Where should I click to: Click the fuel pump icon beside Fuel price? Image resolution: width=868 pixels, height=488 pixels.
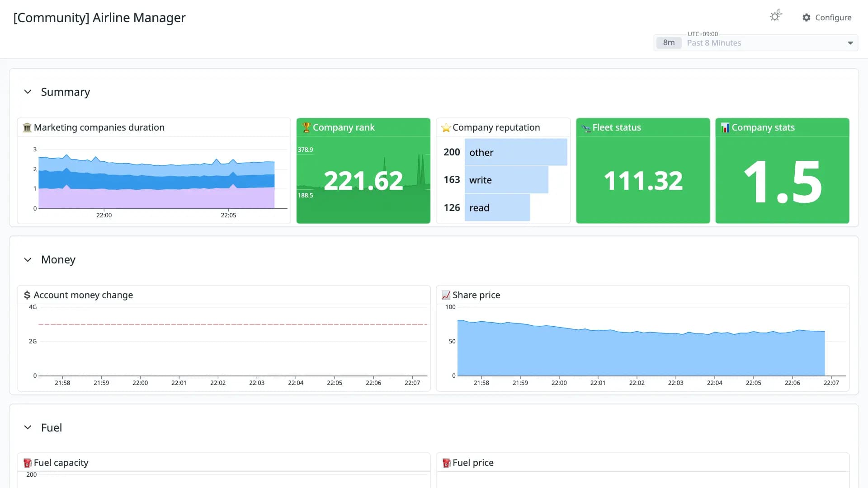tap(446, 463)
